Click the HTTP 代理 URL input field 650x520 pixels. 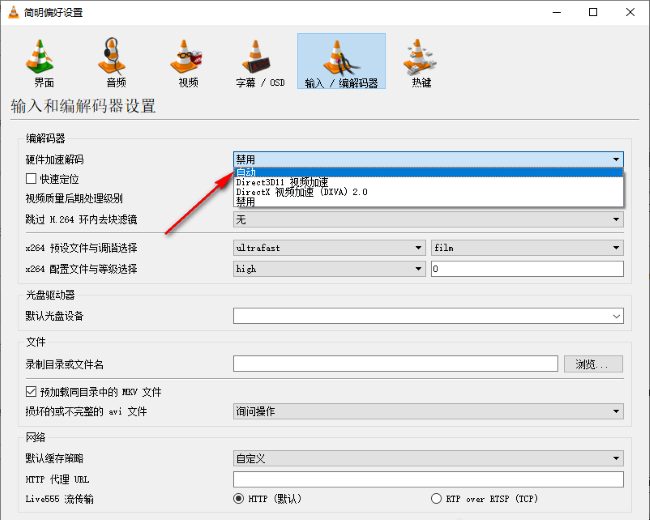coord(428,479)
